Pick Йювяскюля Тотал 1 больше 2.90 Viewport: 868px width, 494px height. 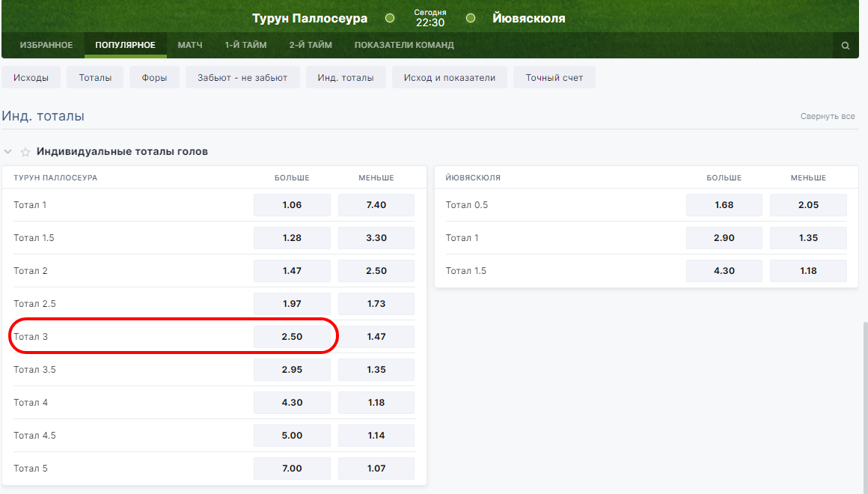pyautogui.click(x=724, y=237)
